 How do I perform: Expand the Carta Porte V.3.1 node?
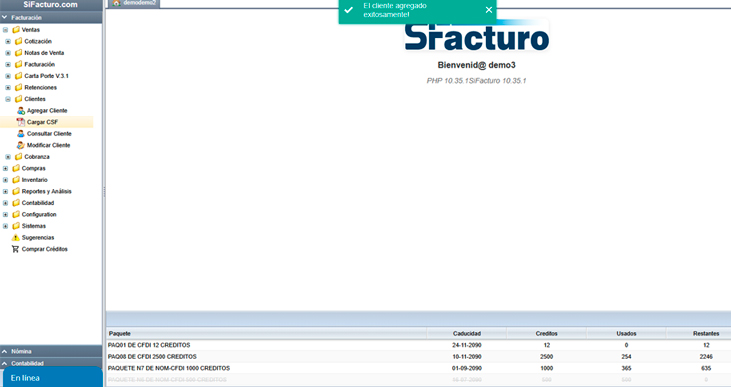(8, 76)
